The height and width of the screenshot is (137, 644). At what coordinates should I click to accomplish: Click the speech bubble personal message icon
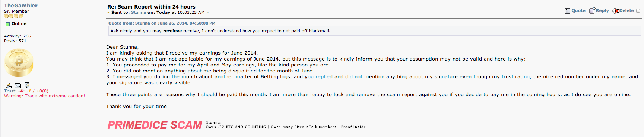click(x=27, y=85)
